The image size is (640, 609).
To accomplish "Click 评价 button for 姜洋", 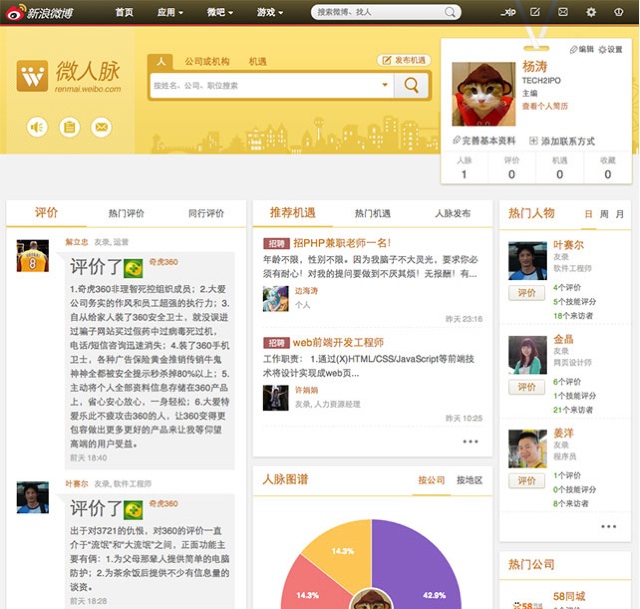I will pos(527,480).
